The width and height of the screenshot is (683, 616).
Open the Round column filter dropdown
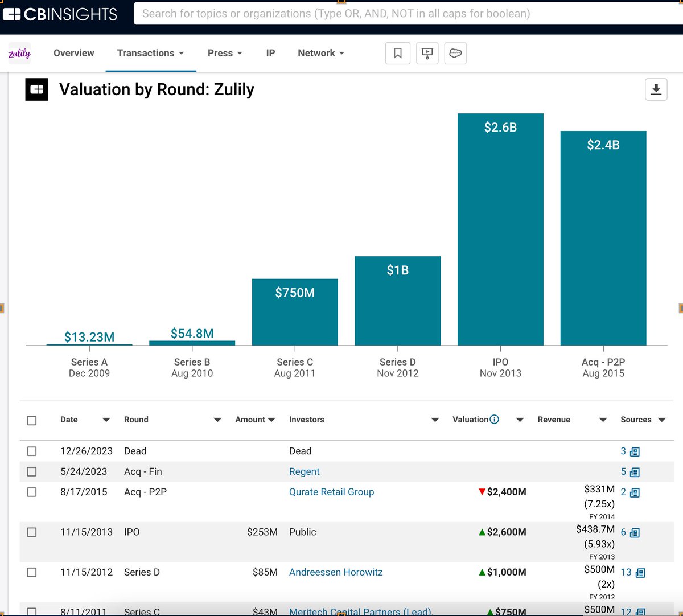click(x=217, y=420)
